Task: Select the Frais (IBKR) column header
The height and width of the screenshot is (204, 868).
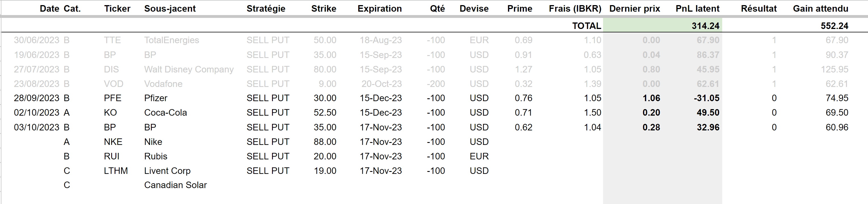Action: (575, 9)
